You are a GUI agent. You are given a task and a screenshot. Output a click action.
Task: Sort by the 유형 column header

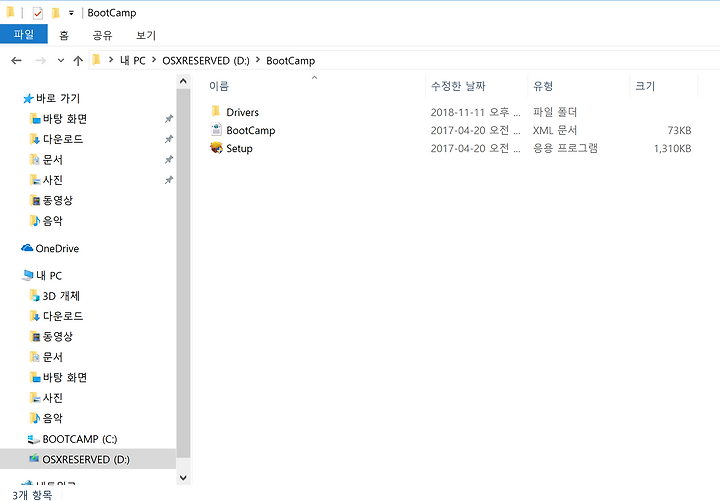543,86
